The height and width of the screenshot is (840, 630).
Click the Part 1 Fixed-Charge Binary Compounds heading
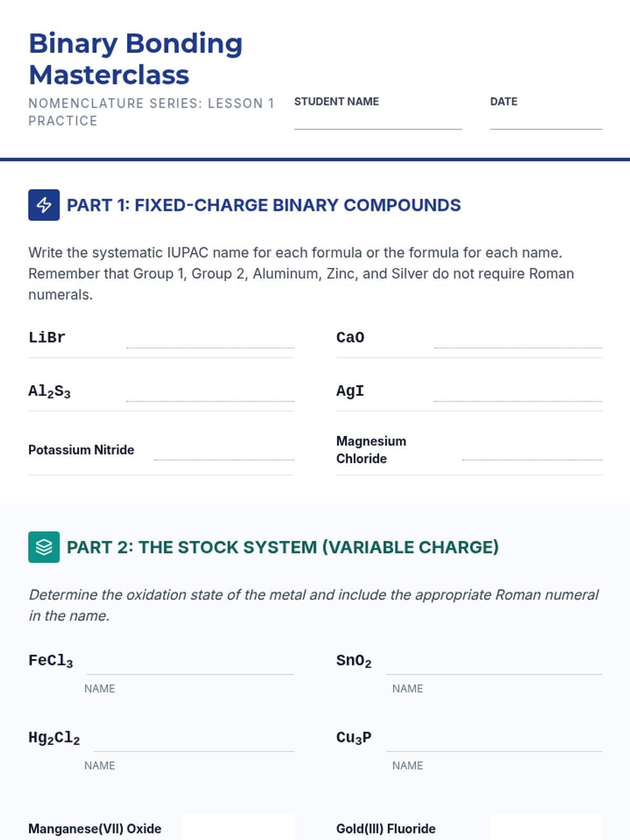pos(264,205)
